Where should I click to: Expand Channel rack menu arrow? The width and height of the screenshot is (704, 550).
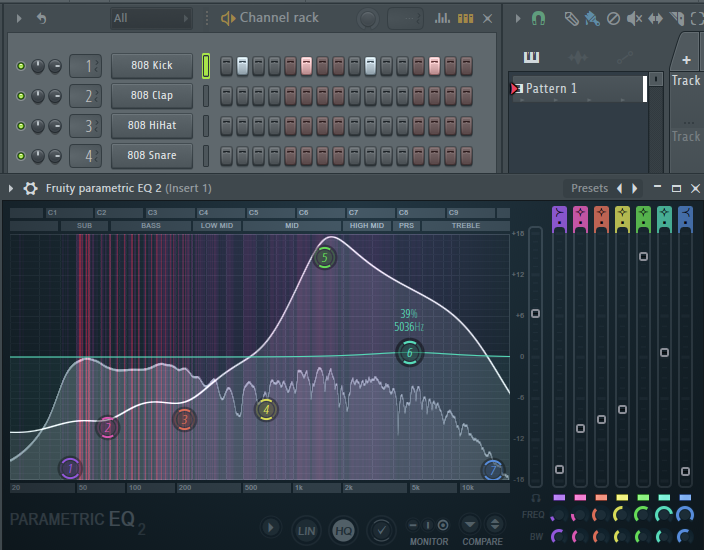(19, 18)
